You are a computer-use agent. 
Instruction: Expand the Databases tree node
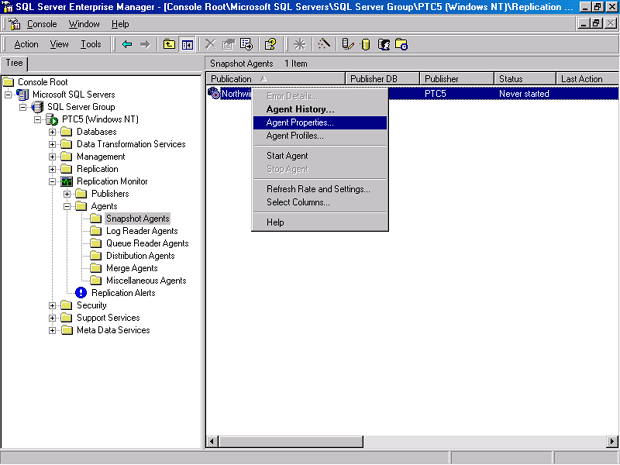click(x=52, y=132)
